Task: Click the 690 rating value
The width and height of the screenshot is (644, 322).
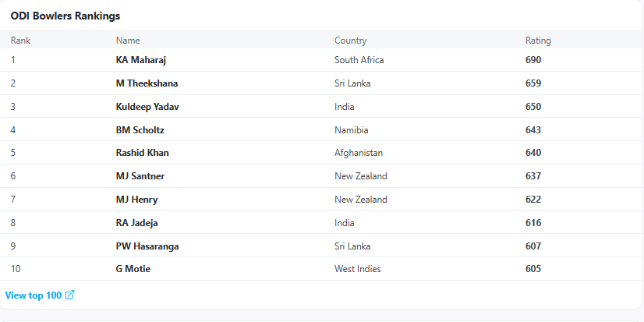Action: click(533, 60)
